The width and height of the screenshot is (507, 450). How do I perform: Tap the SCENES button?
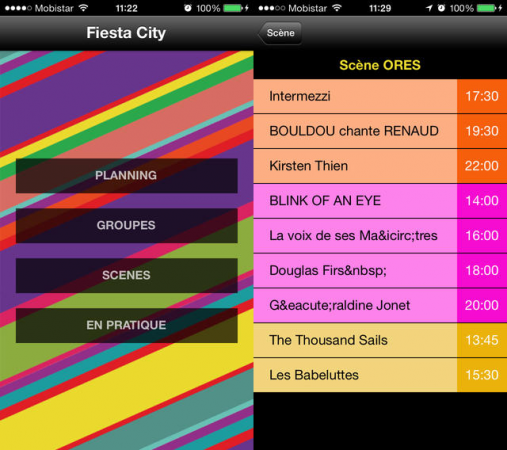coord(127,276)
